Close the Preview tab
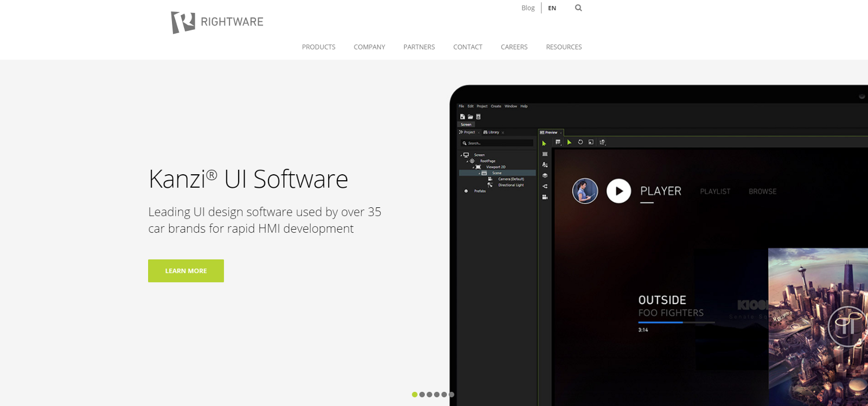 561,132
